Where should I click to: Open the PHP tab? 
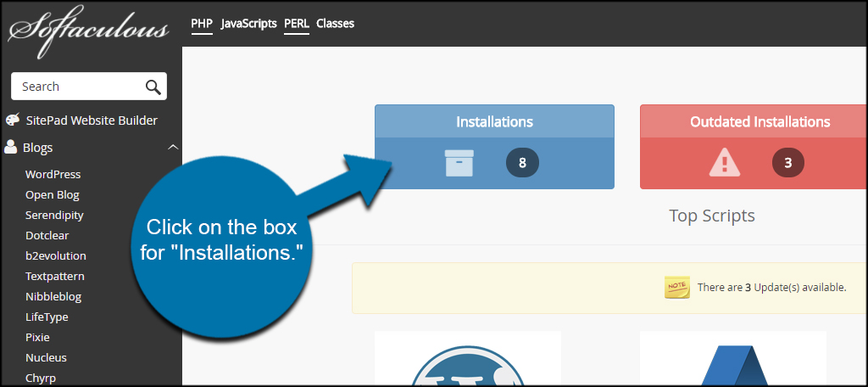[x=202, y=24]
